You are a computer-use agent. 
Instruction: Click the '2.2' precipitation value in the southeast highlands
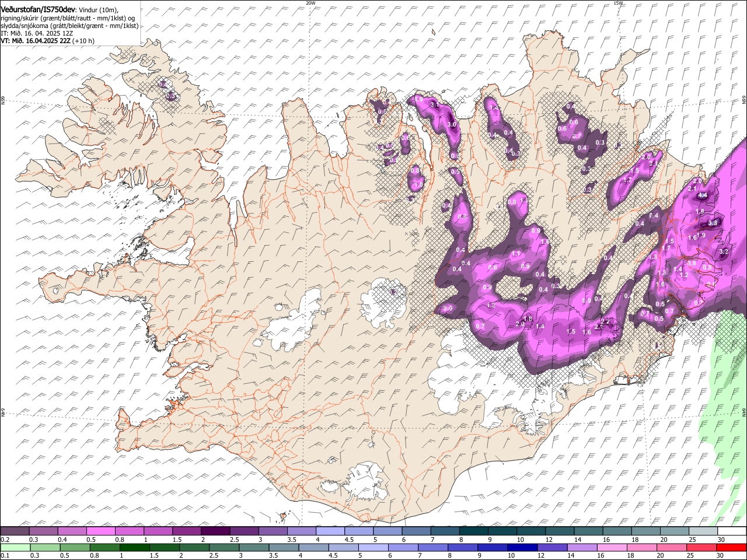click(x=605, y=321)
